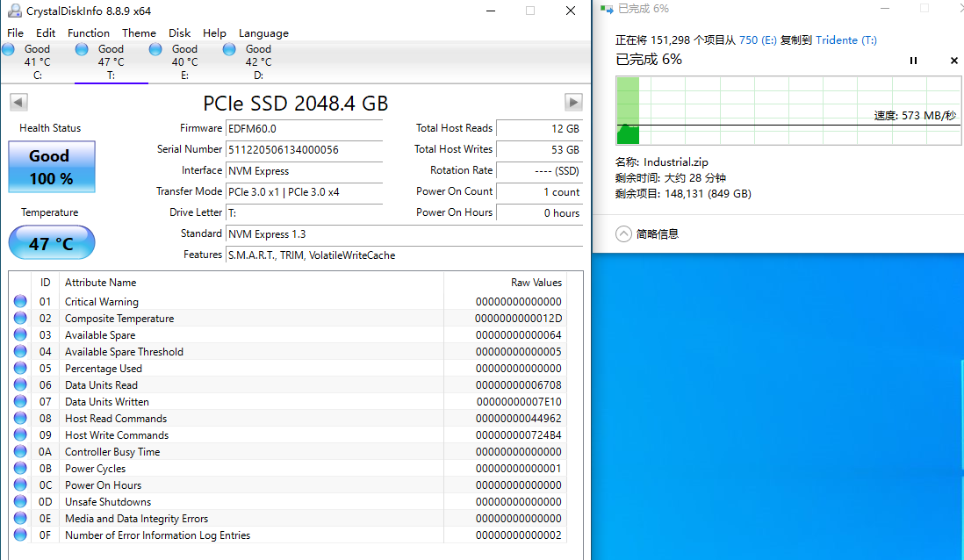
Task: Click the 47 °C temperature button
Action: (52, 243)
